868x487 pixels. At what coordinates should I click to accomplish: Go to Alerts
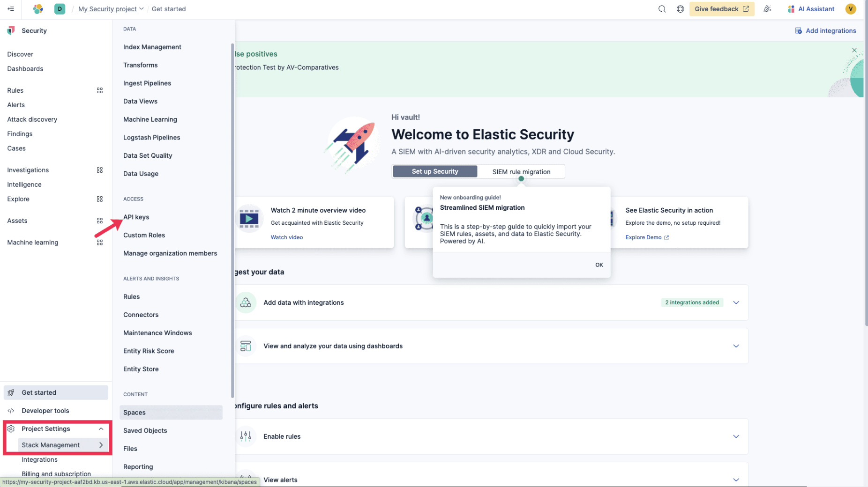(16, 105)
